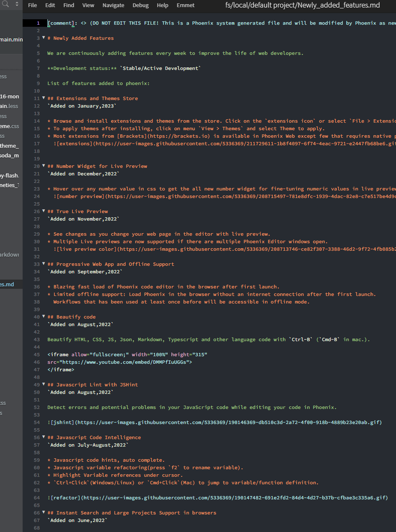Open the View menu
The image size is (396, 532).
(x=88, y=5)
